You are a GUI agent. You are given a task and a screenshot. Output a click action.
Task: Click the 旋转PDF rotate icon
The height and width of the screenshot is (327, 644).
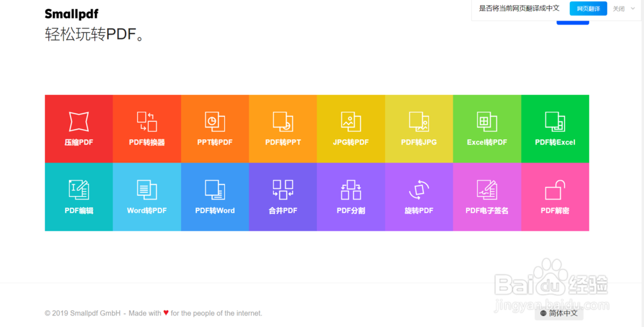419,190
